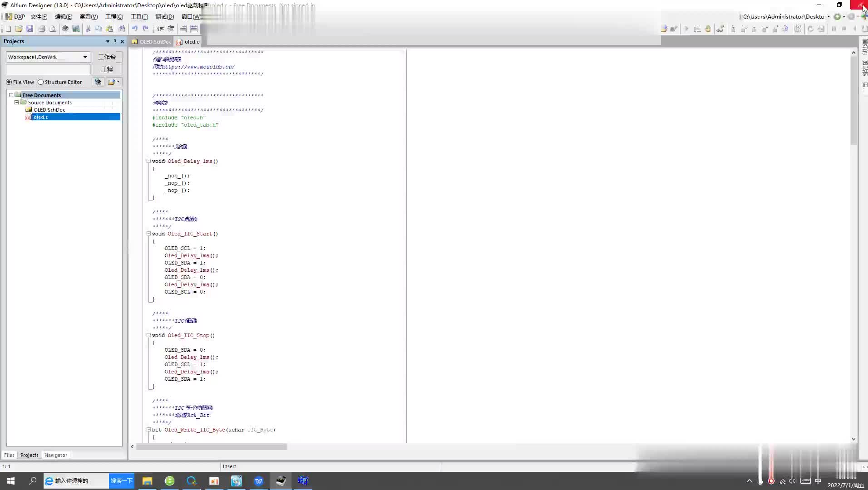Image resolution: width=868 pixels, height=490 pixels.
Task: Open the Workspace1.DsnWrk dropdown
Action: tap(85, 57)
